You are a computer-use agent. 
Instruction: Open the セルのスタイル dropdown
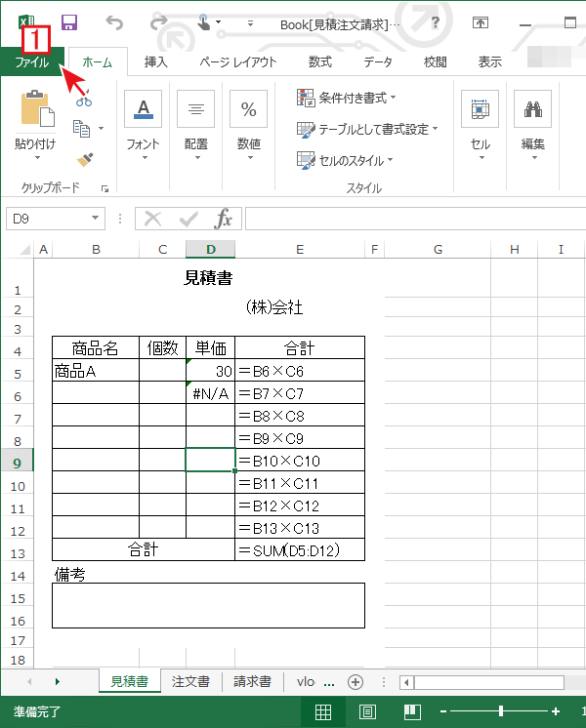point(346,160)
